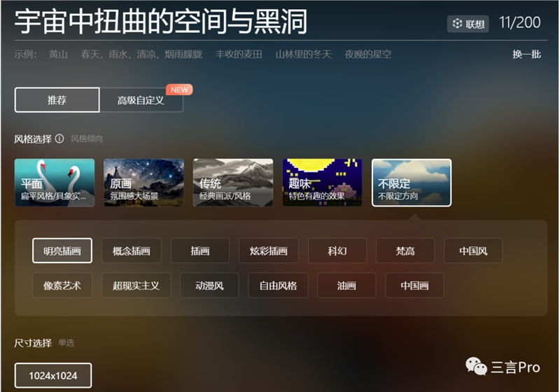
Task: Switch to the 推荐 tab
Action: 57,100
